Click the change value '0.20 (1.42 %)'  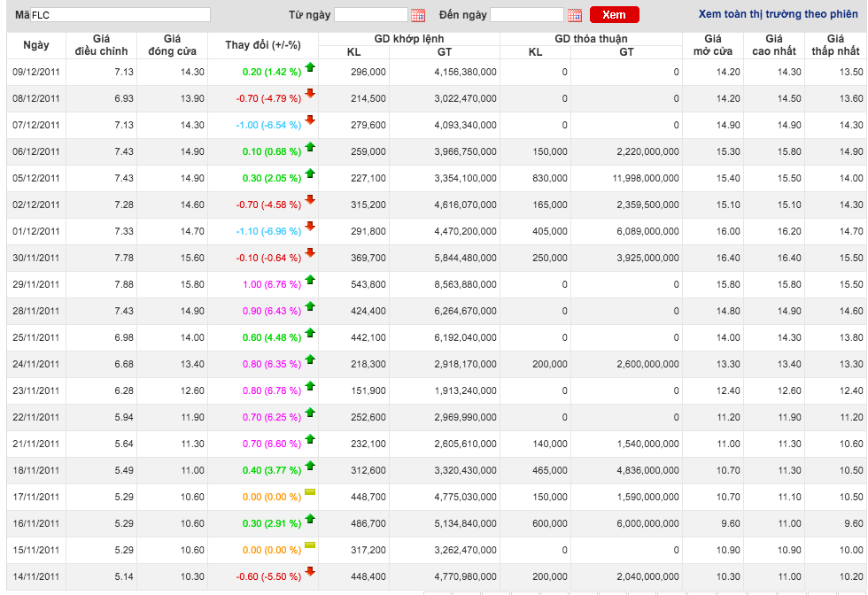(272, 72)
